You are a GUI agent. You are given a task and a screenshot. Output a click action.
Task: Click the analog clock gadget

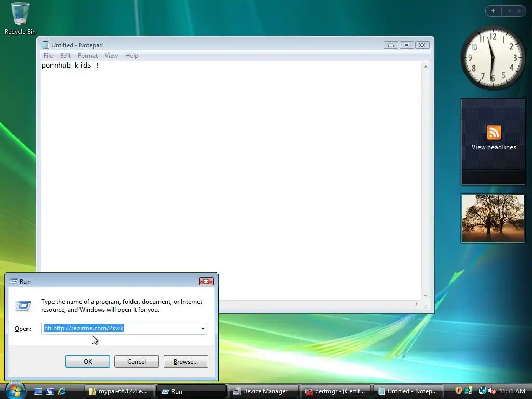[x=493, y=58]
